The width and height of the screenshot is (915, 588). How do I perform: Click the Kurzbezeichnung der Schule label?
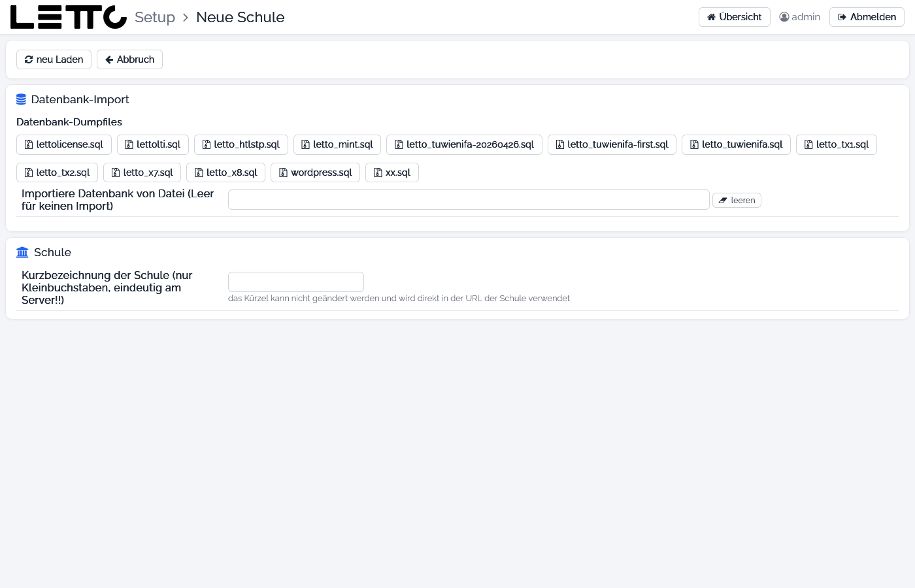[x=107, y=287]
